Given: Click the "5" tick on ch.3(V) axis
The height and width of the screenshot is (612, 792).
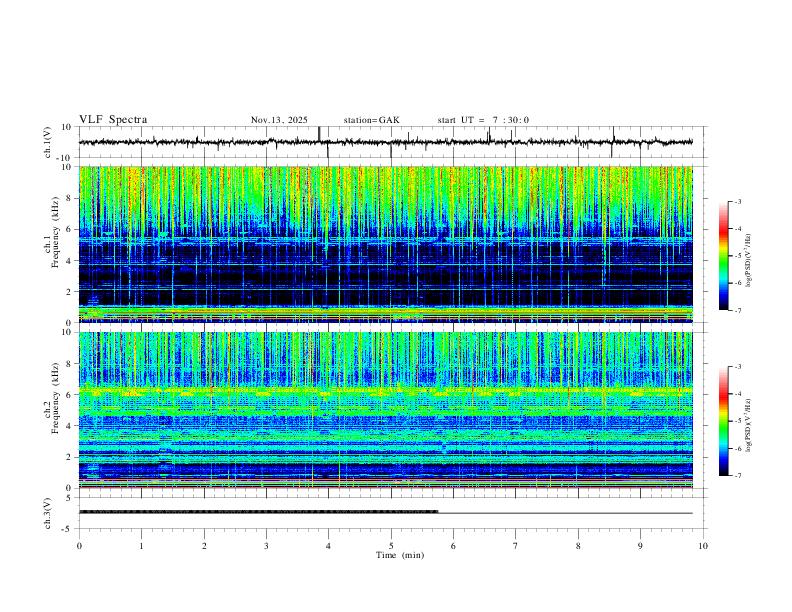Looking at the screenshot, I should click(x=69, y=498).
